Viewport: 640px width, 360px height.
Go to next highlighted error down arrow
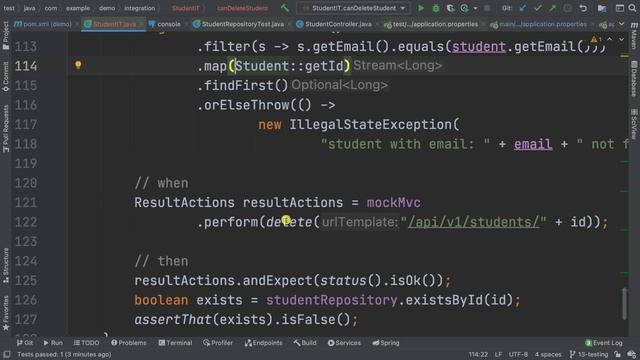(621, 40)
